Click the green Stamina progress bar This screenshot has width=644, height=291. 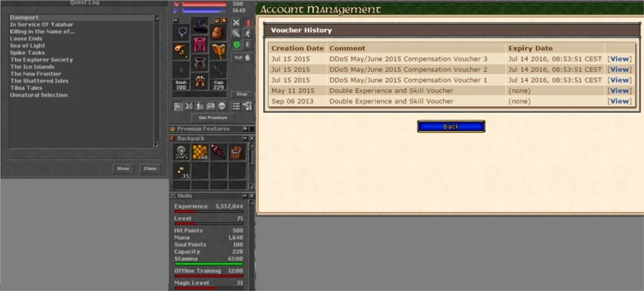pyautogui.click(x=208, y=264)
